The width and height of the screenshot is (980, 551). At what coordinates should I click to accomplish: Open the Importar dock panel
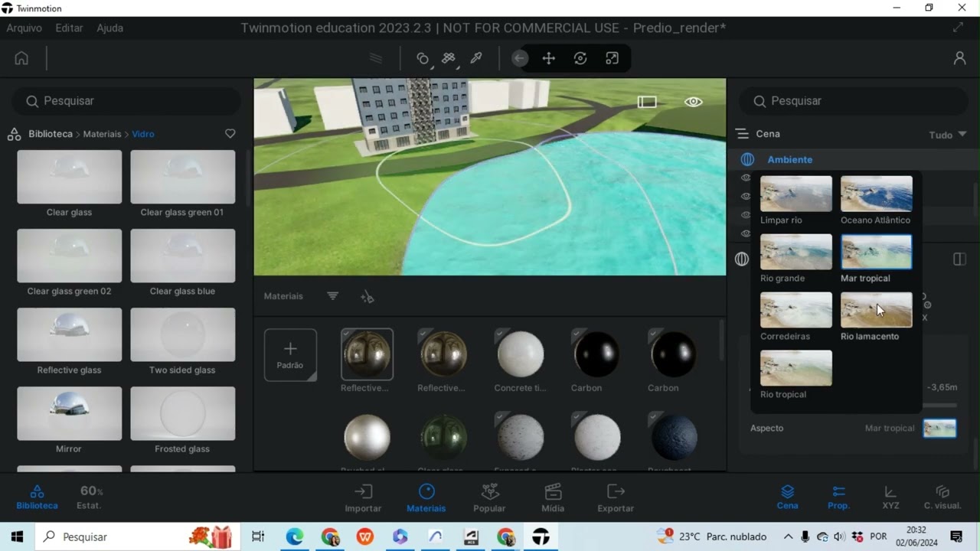coord(363,498)
